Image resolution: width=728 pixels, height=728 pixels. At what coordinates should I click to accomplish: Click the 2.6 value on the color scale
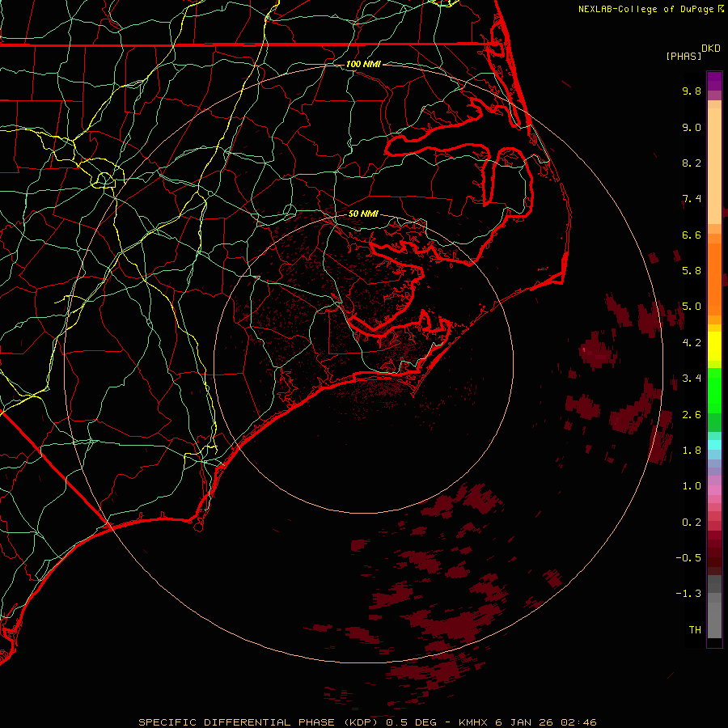click(x=692, y=415)
